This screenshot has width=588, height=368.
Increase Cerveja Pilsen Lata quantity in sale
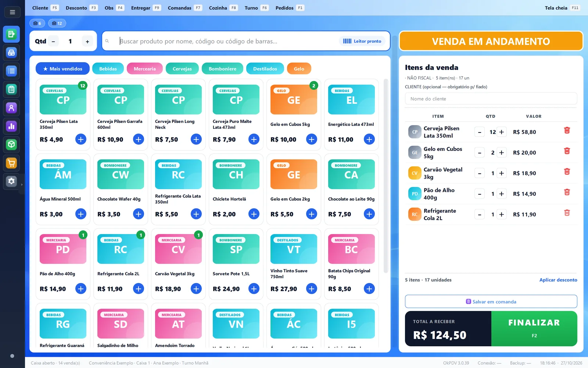502,132
